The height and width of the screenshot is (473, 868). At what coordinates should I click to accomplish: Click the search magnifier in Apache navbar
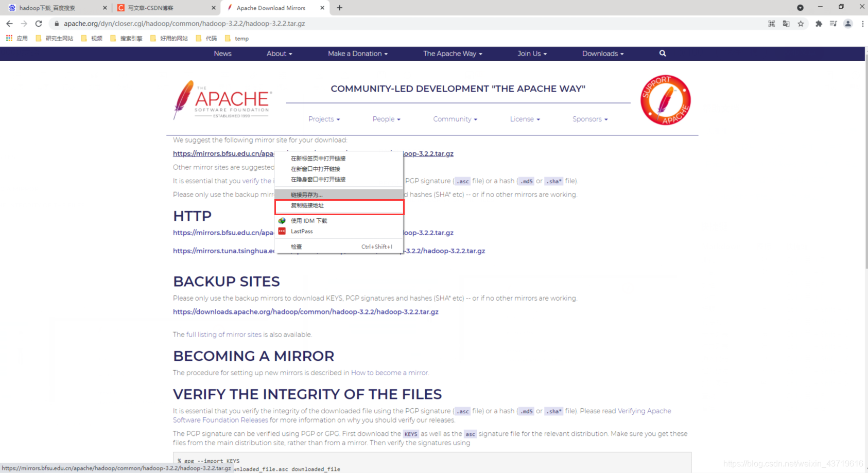tap(663, 54)
